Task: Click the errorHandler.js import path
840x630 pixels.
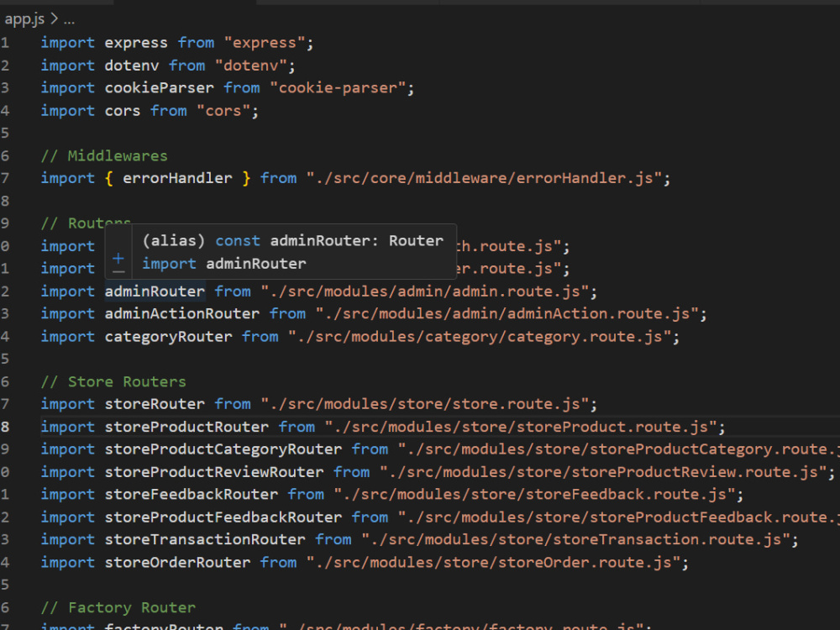Action: (x=485, y=178)
